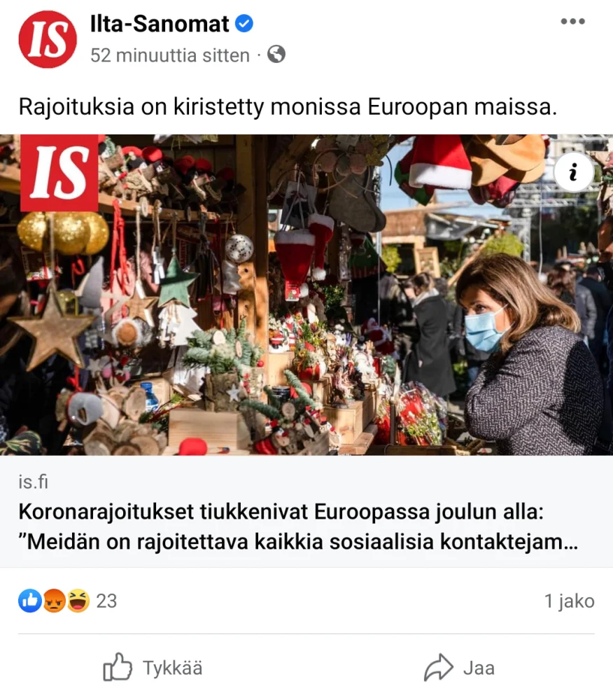Image resolution: width=613 pixels, height=700 pixels.
Task: Click the like reaction emoji
Action: 30,601
